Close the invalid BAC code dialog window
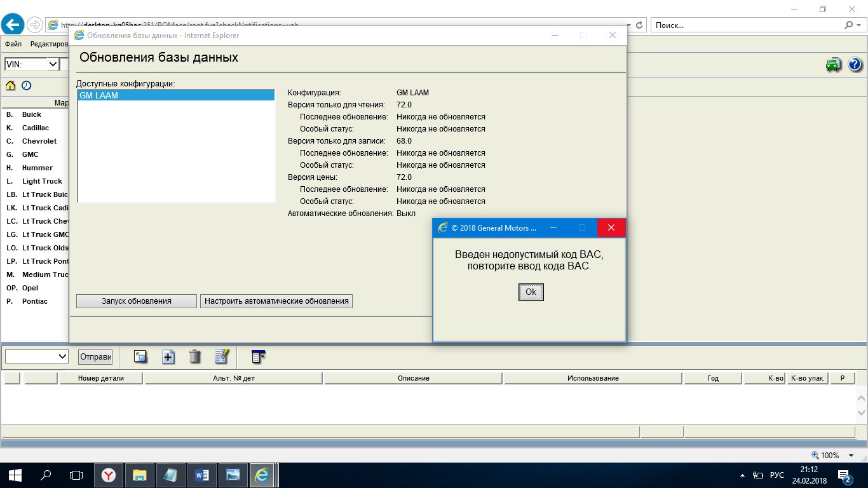The width and height of the screenshot is (868, 488). tap(611, 227)
